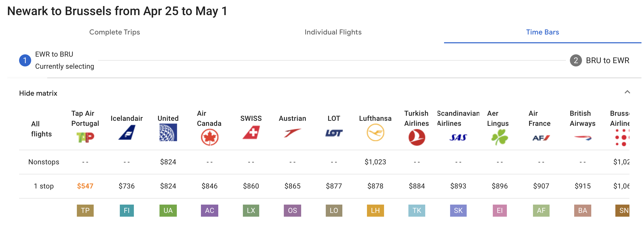Open the Individual Flights tab
This screenshot has height=229, width=644.
(333, 32)
